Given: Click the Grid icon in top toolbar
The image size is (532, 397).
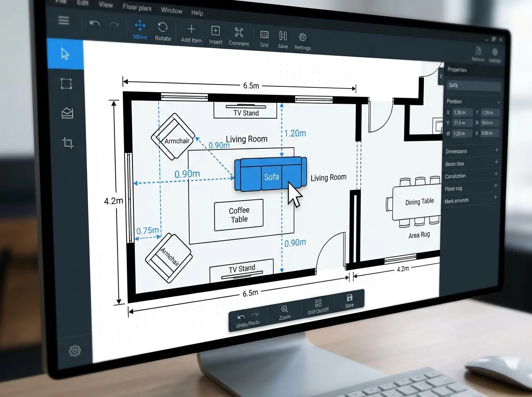Looking at the screenshot, I should pyautogui.click(x=264, y=39).
